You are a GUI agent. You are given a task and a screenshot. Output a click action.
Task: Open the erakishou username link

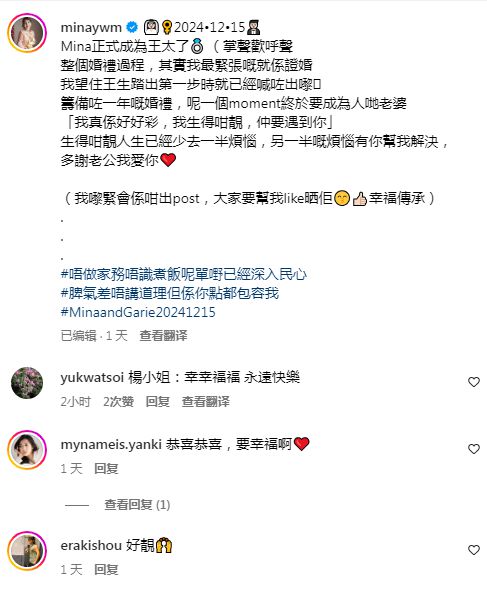(x=91, y=545)
